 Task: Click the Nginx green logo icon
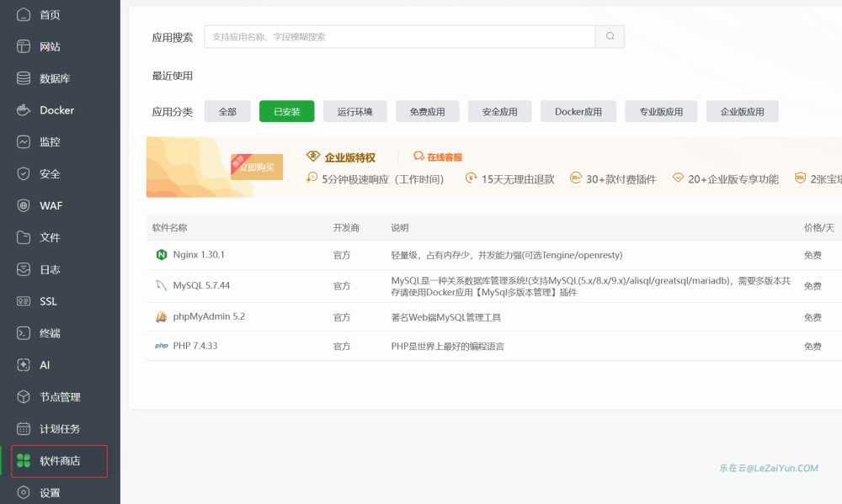point(161,255)
